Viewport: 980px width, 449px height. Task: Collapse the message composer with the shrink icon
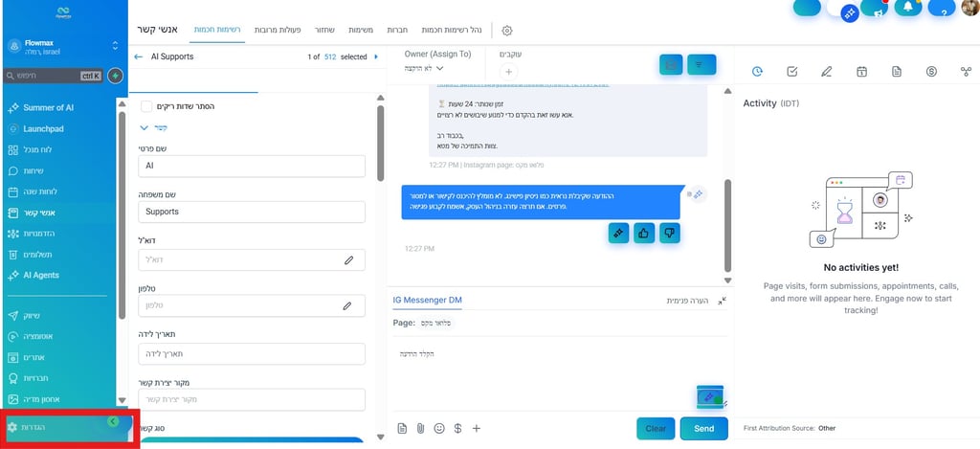click(x=722, y=301)
